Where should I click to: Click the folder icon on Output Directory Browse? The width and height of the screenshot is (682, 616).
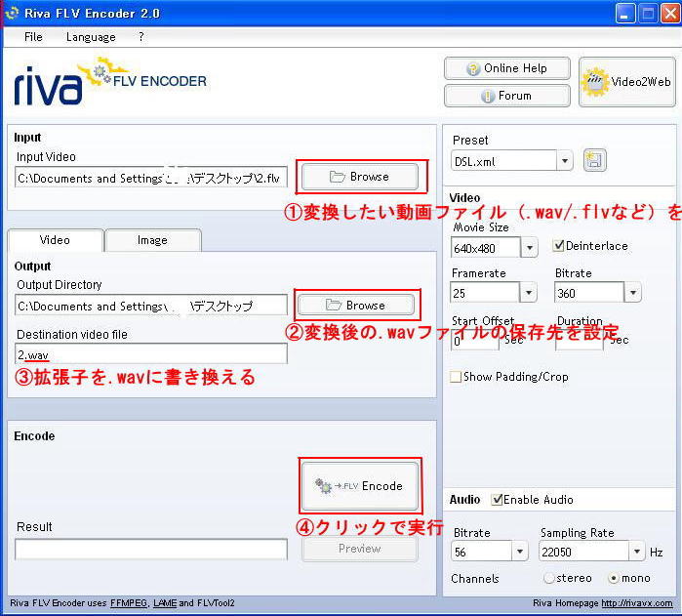(334, 305)
